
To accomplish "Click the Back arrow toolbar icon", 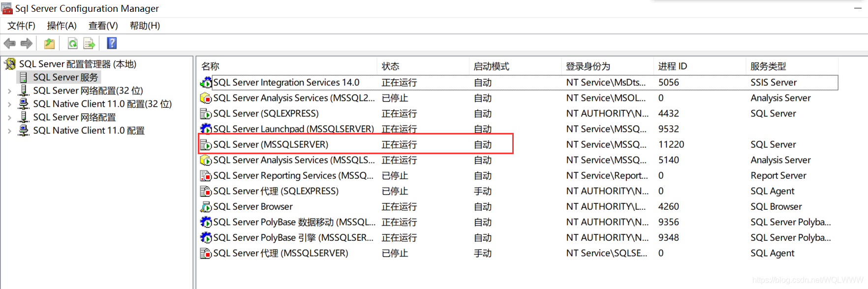I will click(9, 43).
